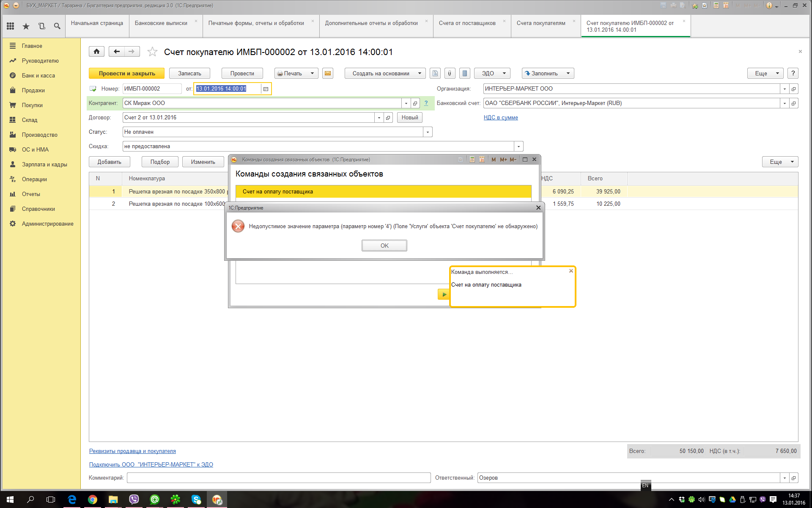Select the Счет на оплату поставщика row
Screen dimensions: 812x508
(383, 192)
